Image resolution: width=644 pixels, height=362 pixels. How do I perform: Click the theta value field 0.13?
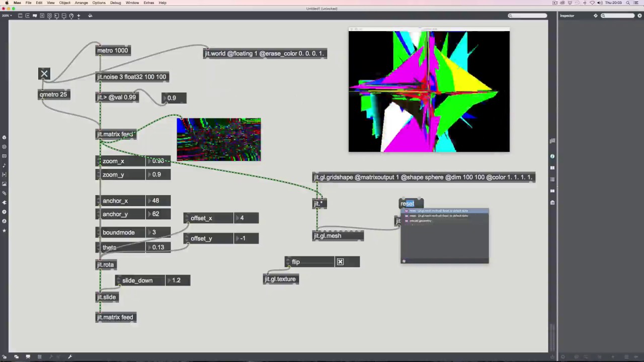pyautogui.click(x=158, y=247)
